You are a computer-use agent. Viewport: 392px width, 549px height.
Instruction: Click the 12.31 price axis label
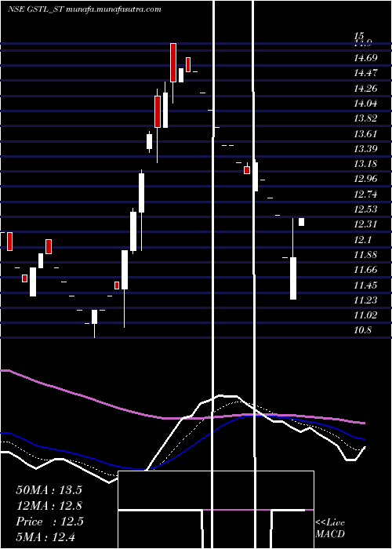365,224
